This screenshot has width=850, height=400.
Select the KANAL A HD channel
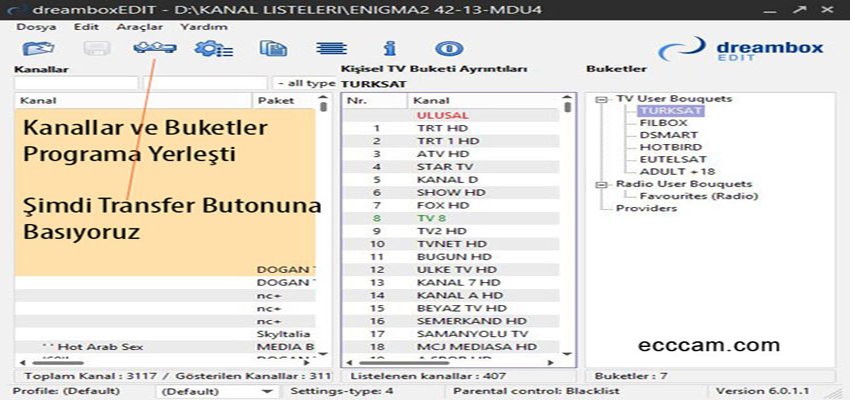tap(450, 295)
